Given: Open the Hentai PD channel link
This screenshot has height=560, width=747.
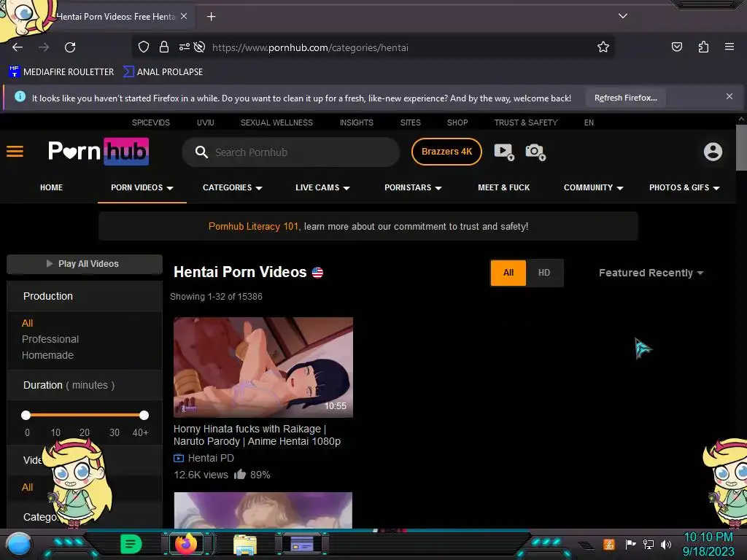Looking at the screenshot, I should click(x=211, y=458).
